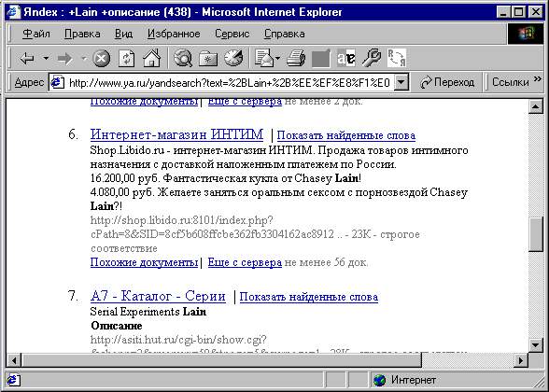Click into the address URL field

(230, 83)
